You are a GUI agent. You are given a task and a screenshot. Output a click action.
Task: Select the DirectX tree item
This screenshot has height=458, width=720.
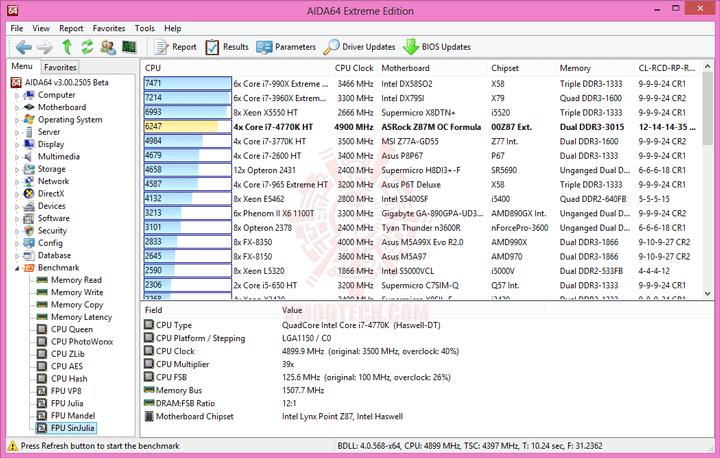pos(51,193)
